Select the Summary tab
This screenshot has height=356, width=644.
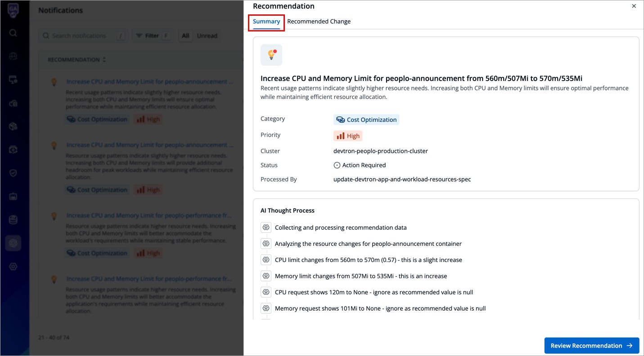coord(266,22)
